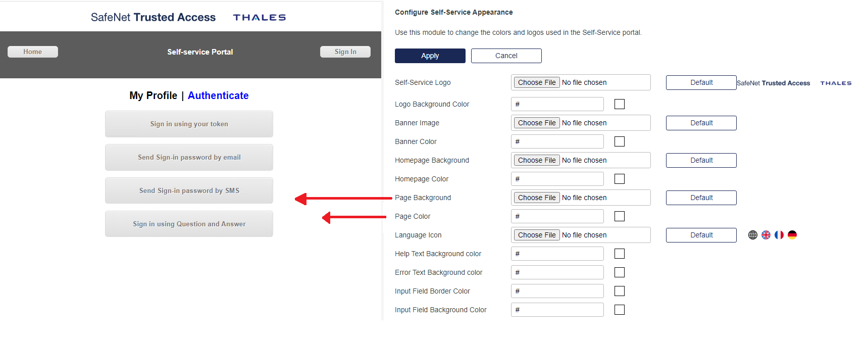Apply the self-service appearance changes

430,56
